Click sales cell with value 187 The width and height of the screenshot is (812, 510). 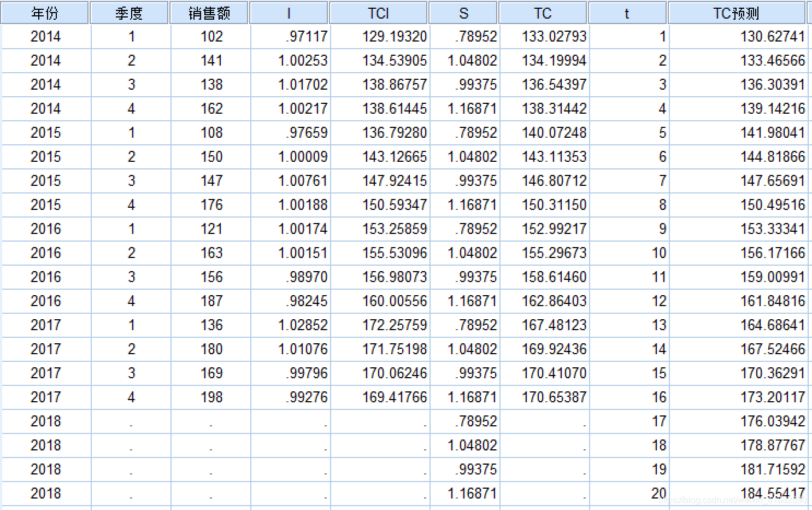[x=211, y=301]
